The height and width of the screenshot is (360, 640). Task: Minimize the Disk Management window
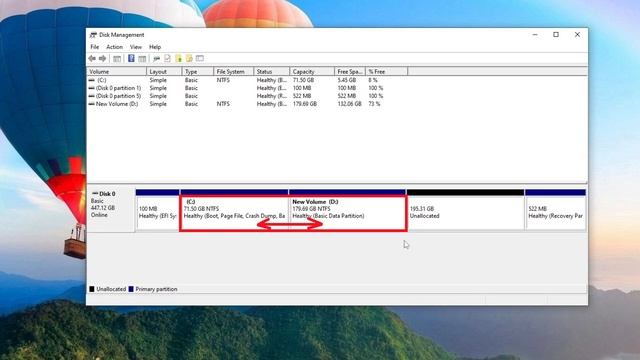[x=535, y=35]
